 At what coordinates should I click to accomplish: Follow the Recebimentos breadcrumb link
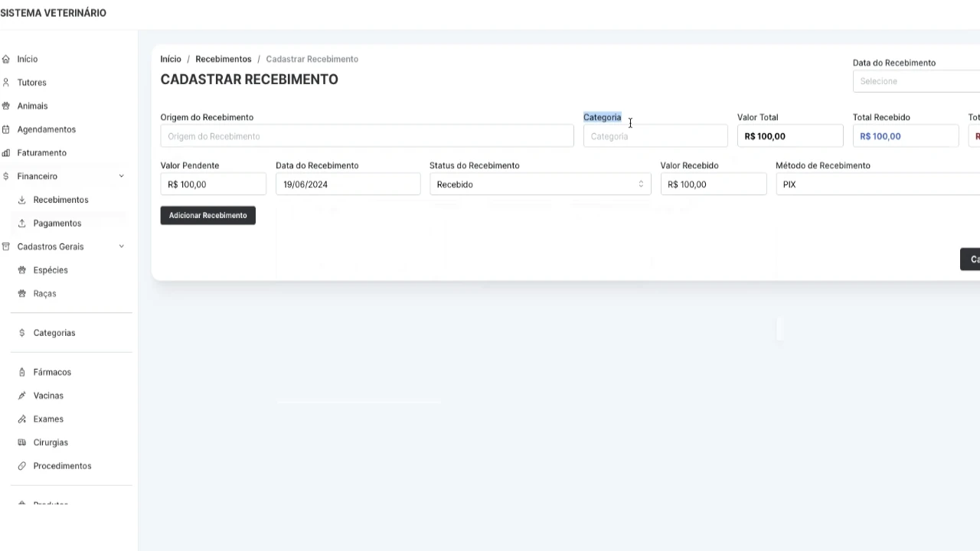pyautogui.click(x=223, y=59)
